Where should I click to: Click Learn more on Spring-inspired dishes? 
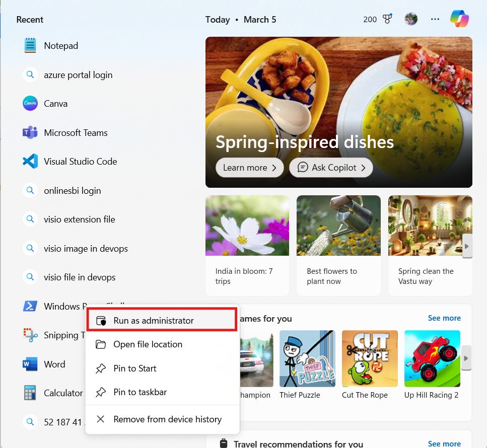[249, 167]
